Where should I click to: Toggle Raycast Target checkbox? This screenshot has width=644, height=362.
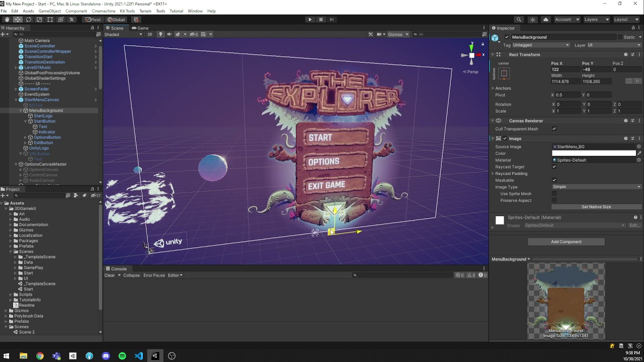[x=554, y=167]
